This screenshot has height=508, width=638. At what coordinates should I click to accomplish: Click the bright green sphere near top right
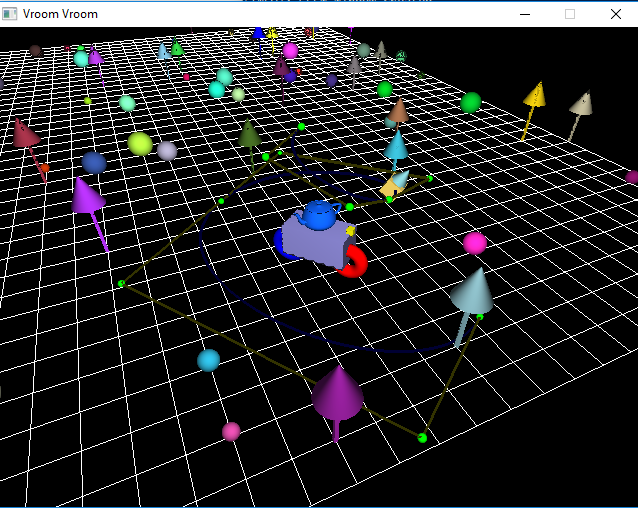click(471, 102)
